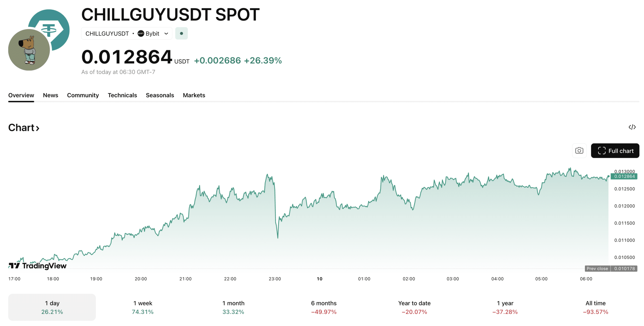Select the 1 year range

(x=505, y=307)
